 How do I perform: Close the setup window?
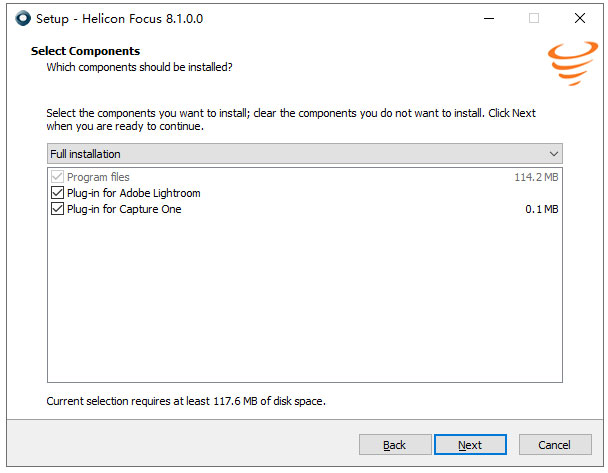tap(580, 18)
